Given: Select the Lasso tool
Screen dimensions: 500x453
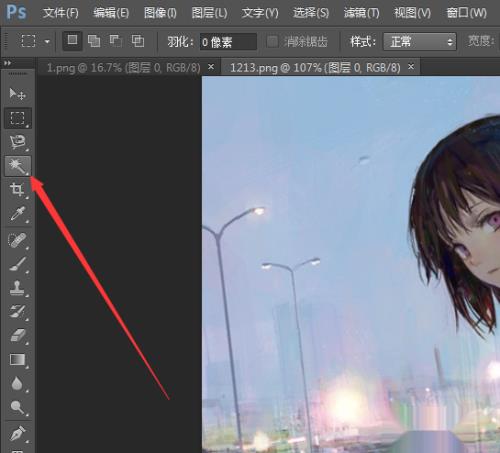Looking at the screenshot, I should coord(18,142).
